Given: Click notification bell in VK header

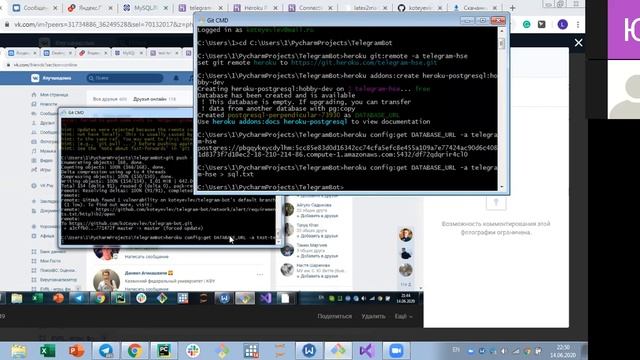Looking at the screenshot, I should 176,78.
